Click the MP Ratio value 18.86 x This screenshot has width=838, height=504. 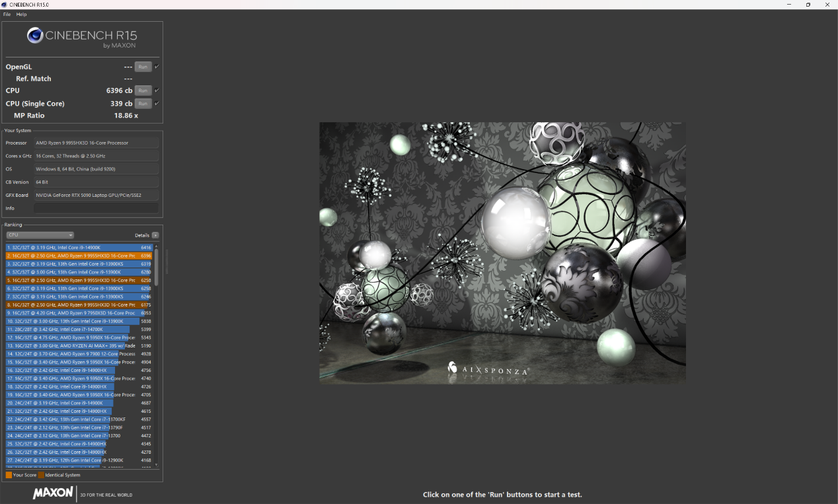126,116
